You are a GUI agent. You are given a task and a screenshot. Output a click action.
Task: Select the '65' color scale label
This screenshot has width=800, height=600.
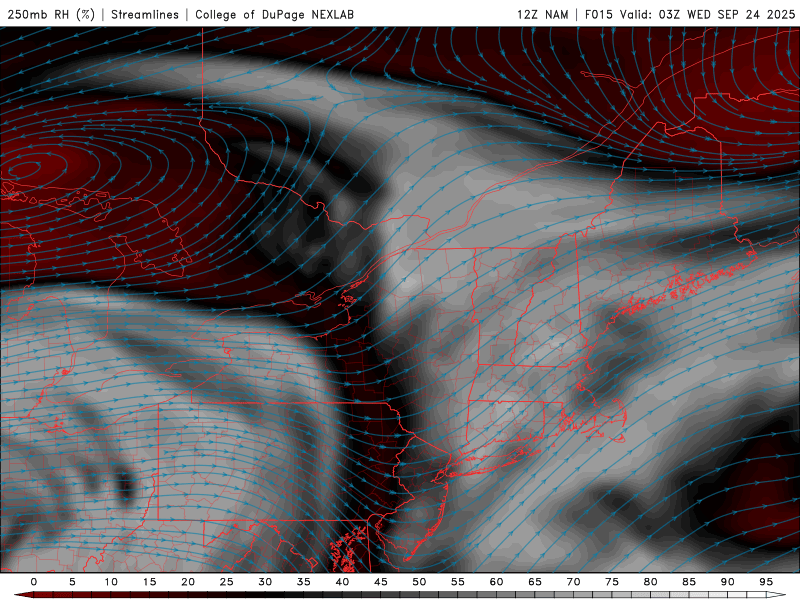(535, 582)
